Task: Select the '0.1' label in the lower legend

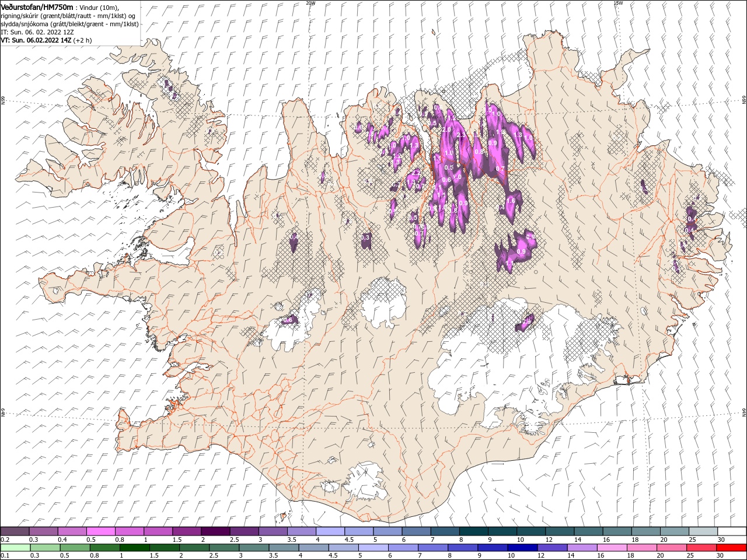Action: click(x=5, y=556)
